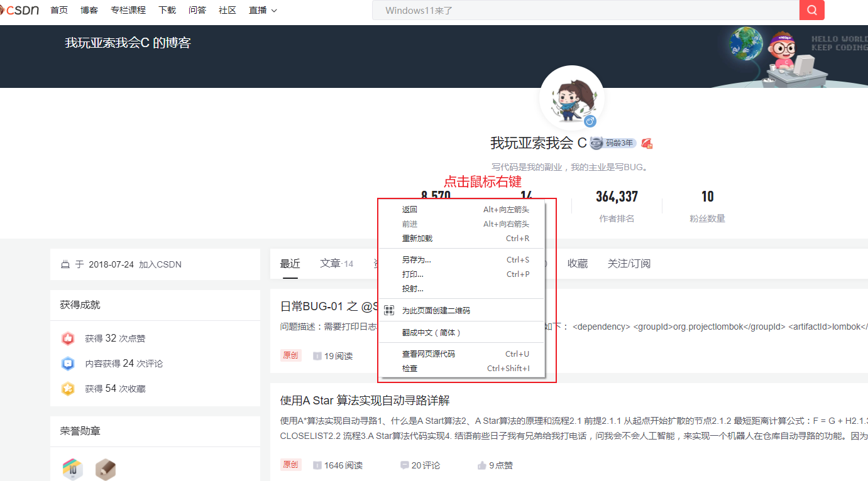Viewport: 868px width, 481px height.
Task: Open the CSDN logo home link
Action: coord(19,10)
